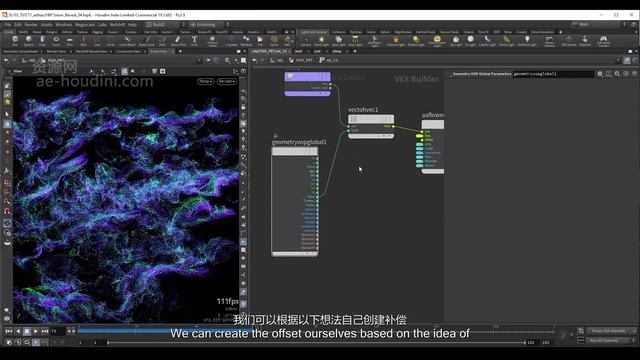This screenshot has height=360, width=640.
Task: Open the Render menu
Action: tap(31, 24)
